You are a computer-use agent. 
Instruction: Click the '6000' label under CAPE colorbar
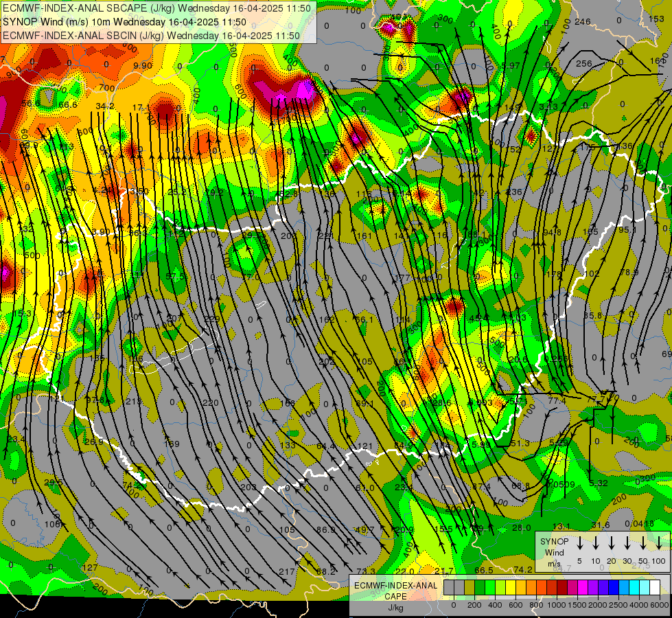coord(660,605)
